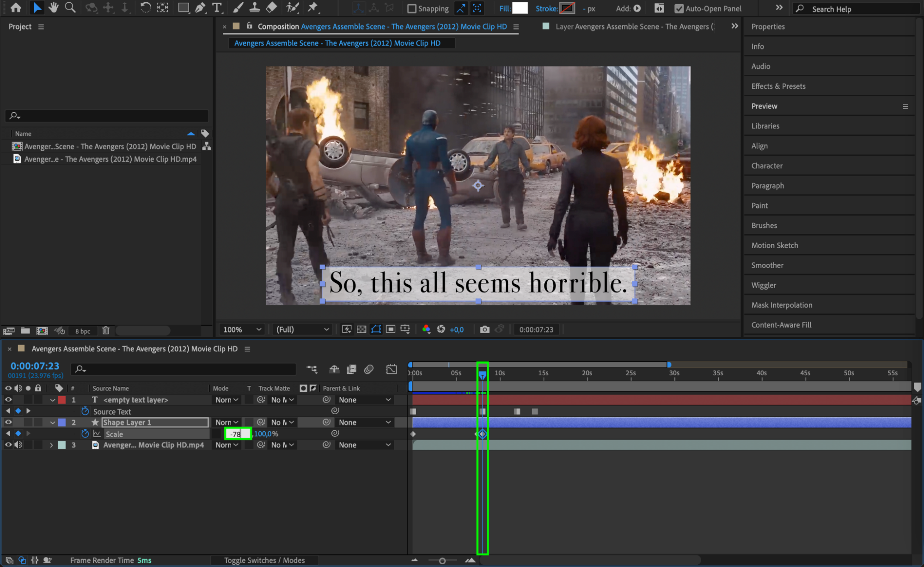Enable the Snapping checkbox
This screenshot has width=924, height=567.
click(411, 8)
